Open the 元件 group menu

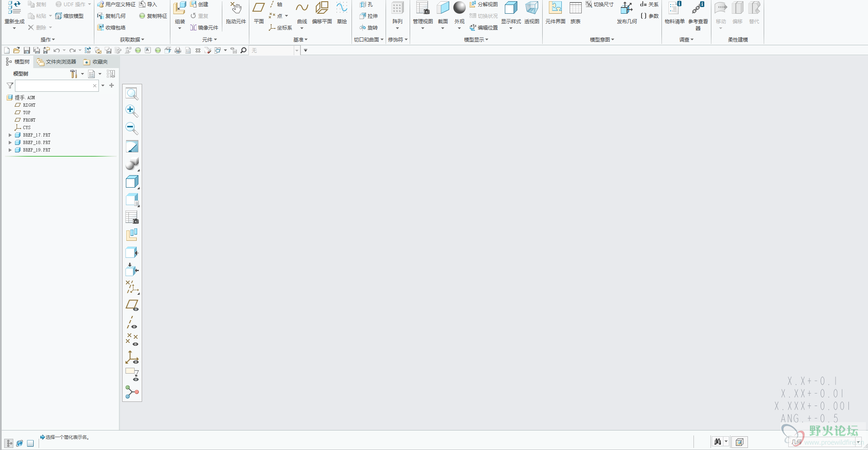pyautogui.click(x=209, y=39)
